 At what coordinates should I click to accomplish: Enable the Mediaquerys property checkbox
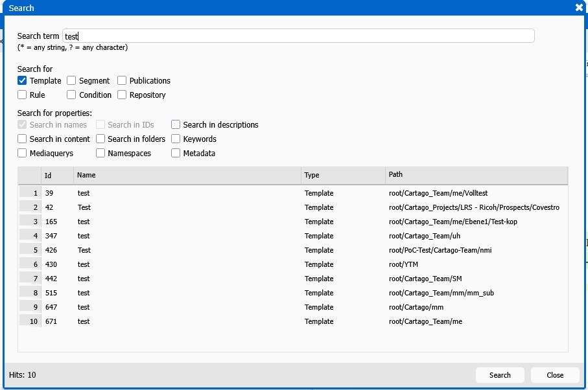[x=22, y=154]
